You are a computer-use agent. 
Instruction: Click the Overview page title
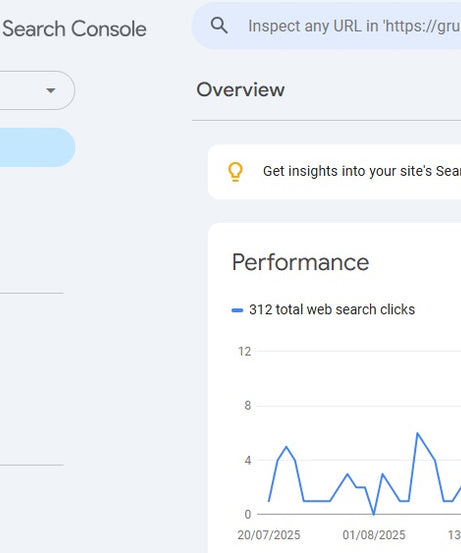point(241,90)
